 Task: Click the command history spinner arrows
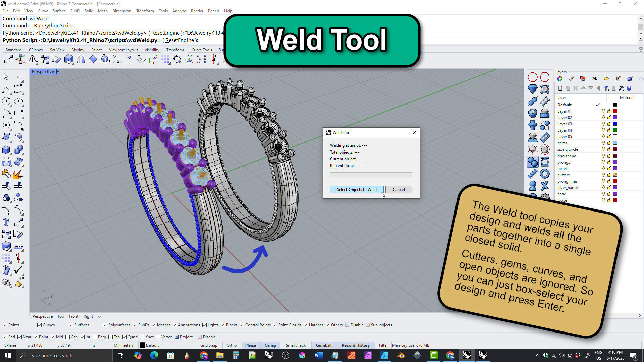coord(641,40)
